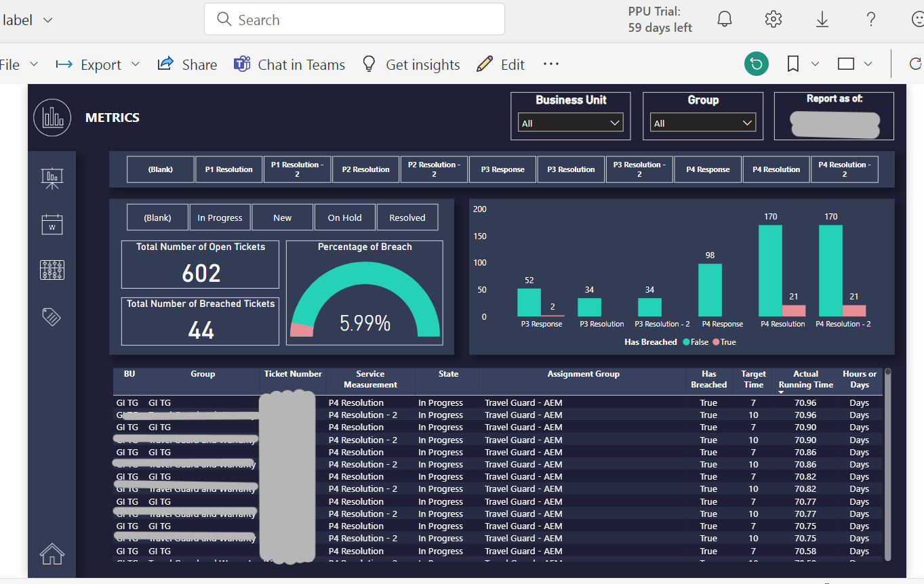The width and height of the screenshot is (924, 584).
Task: Click the gauge pink breach segment
Action: tap(302, 329)
